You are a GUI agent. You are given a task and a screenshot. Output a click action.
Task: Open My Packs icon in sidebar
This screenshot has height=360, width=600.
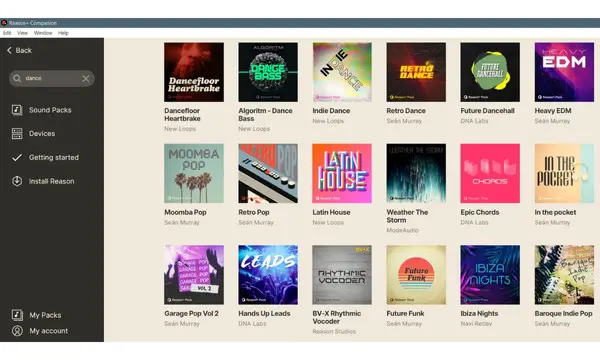17,315
